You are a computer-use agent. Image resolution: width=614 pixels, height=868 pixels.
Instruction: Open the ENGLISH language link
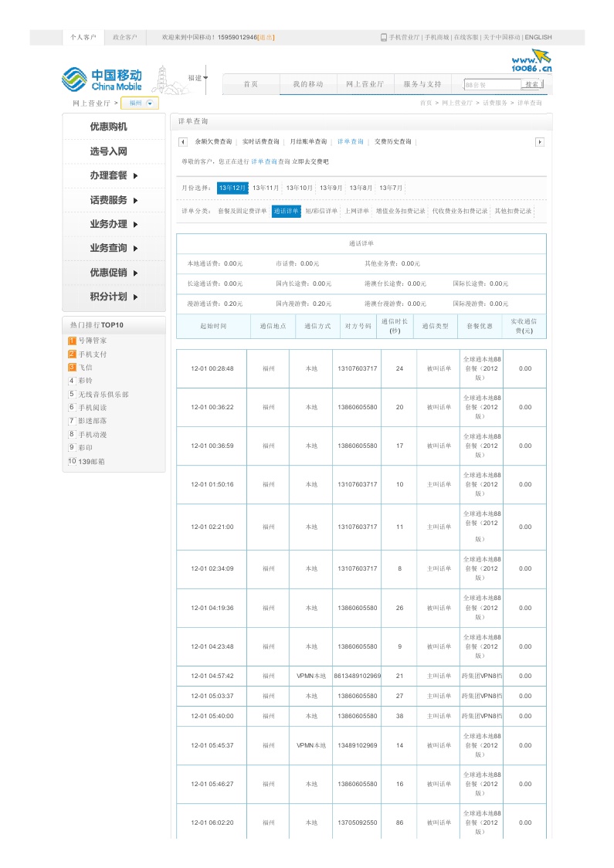click(538, 38)
